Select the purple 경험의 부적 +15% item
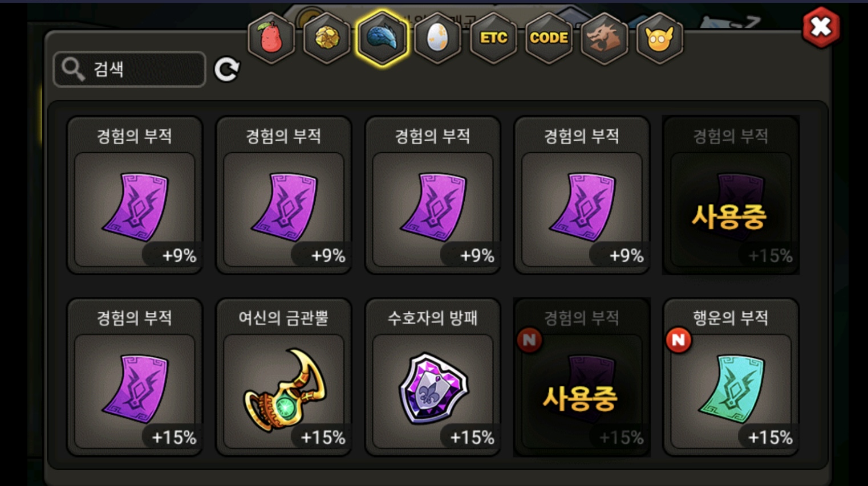868x486 pixels. tap(135, 377)
